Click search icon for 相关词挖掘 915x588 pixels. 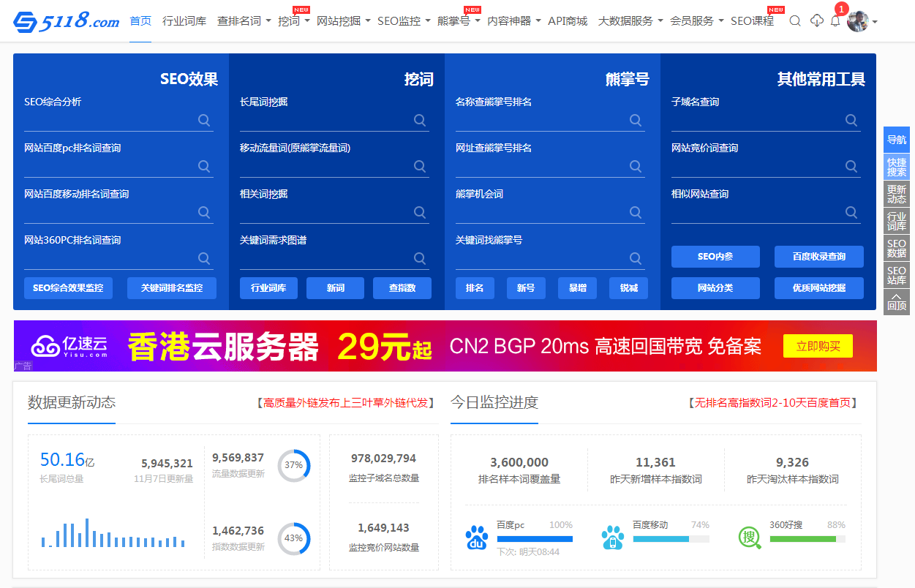pyautogui.click(x=420, y=212)
